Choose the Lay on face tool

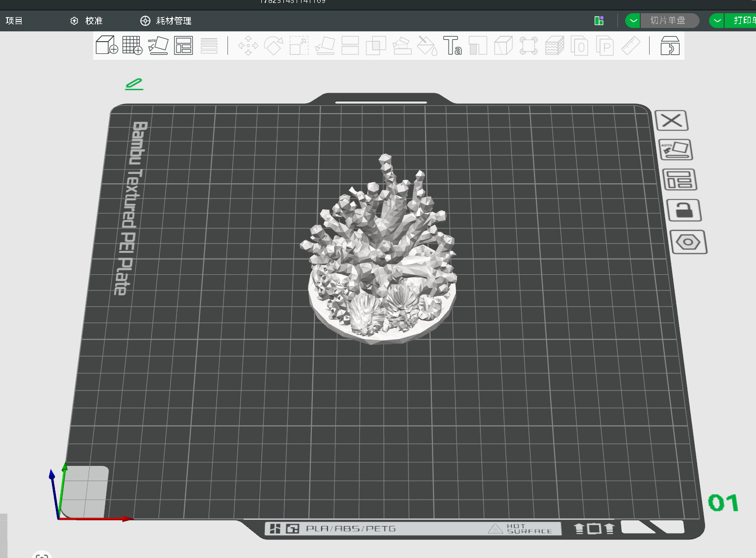click(325, 46)
